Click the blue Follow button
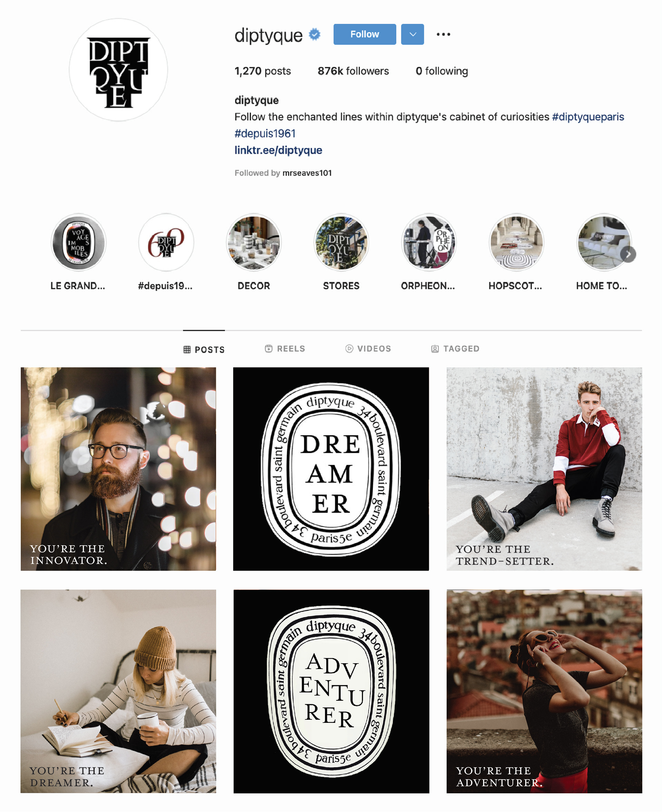The image size is (663, 812). [x=365, y=35]
